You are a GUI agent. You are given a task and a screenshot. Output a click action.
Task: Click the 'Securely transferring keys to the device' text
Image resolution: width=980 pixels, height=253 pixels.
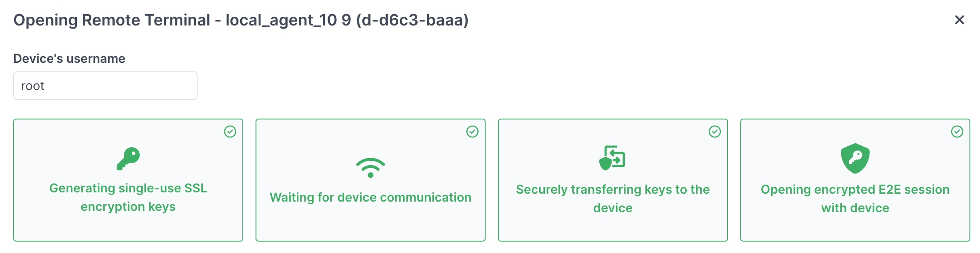tap(613, 199)
